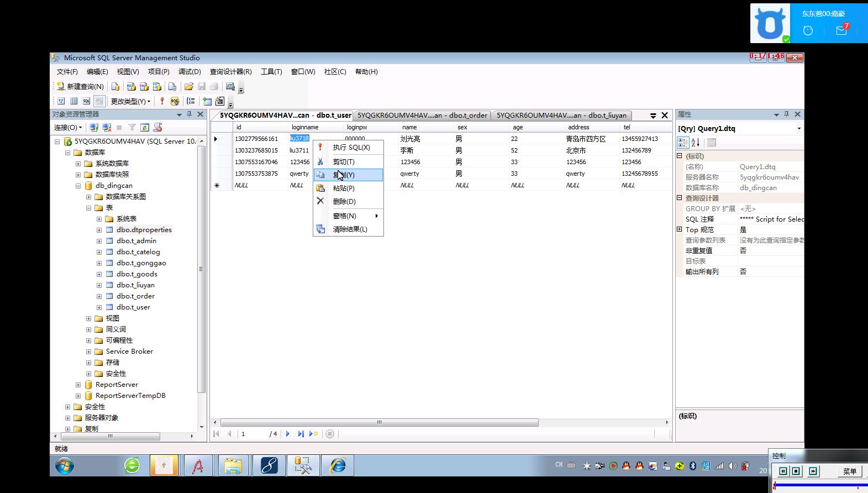Collapse the Identity (标识) properties group
Image resolution: width=868 pixels, height=493 pixels.
680,156
